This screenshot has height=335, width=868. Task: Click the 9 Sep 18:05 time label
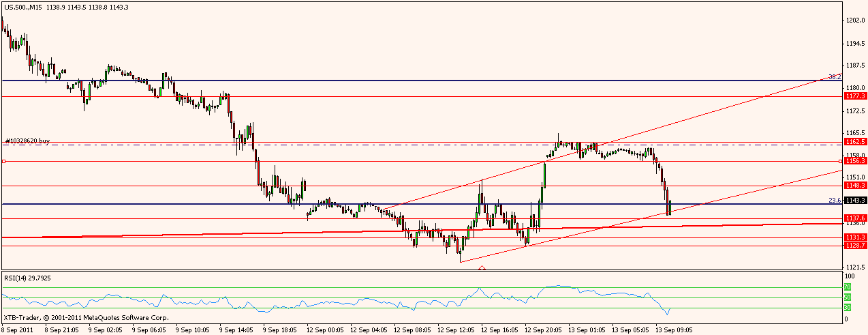pos(280,329)
